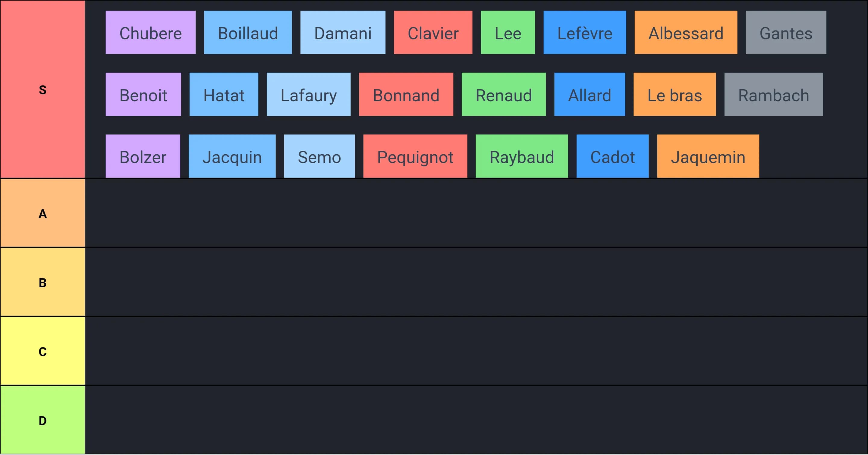Click the Bonnand tile
Image resolution: width=868 pixels, height=455 pixels.
pyautogui.click(x=406, y=95)
